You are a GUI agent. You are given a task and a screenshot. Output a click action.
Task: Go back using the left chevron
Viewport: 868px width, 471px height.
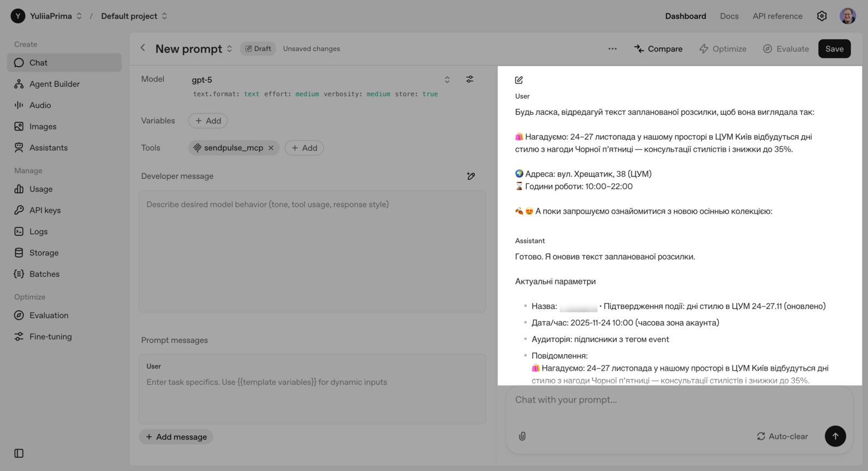pyautogui.click(x=143, y=48)
